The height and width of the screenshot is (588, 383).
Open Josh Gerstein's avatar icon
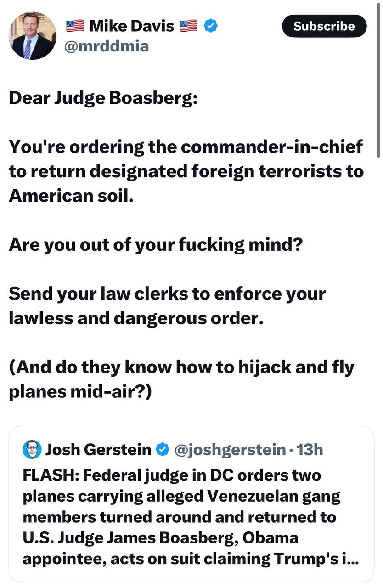(x=31, y=449)
